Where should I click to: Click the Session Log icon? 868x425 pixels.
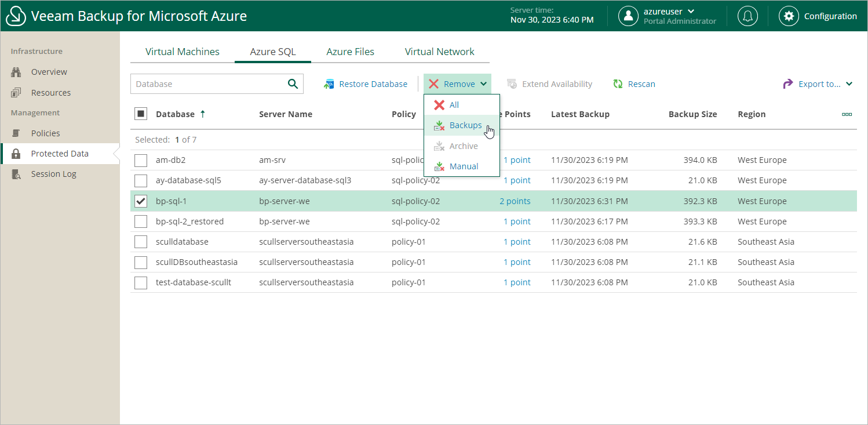pyautogui.click(x=16, y=174)
